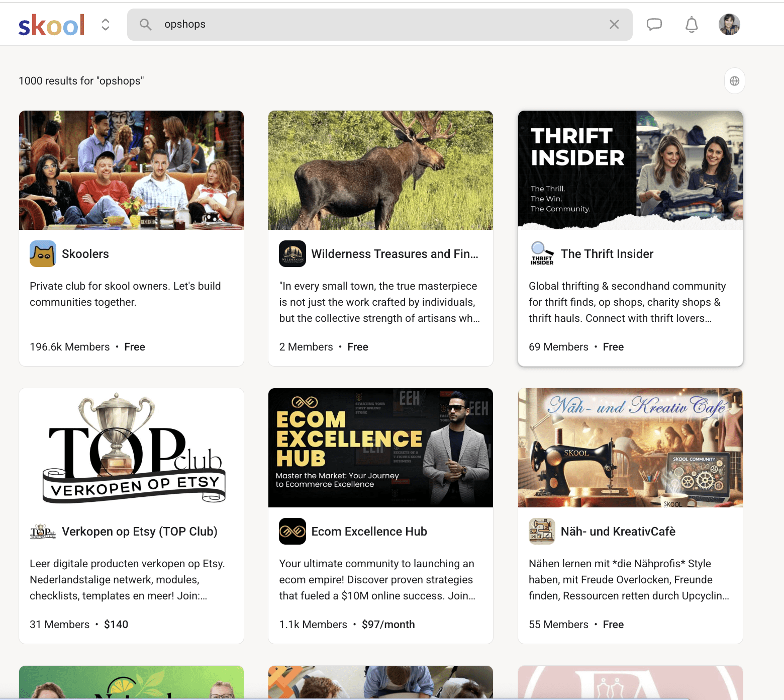Click the TOP Club small logo icon

point(43,532)
